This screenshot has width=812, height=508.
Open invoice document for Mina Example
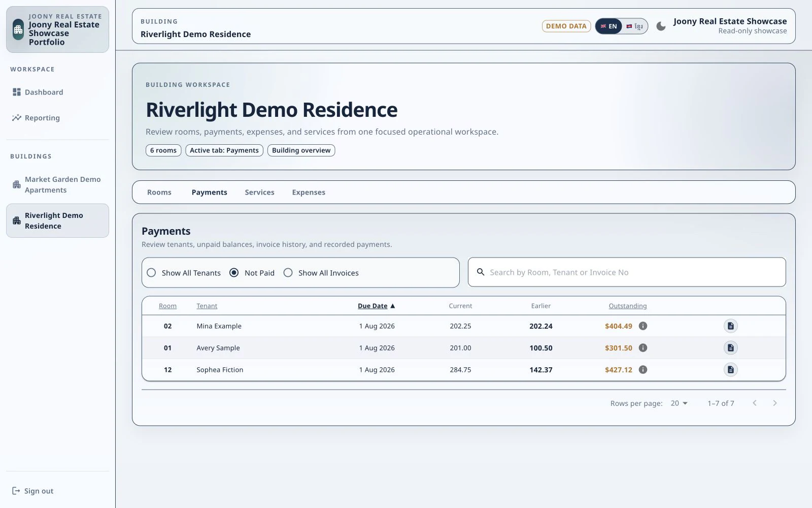pos(730,326)
